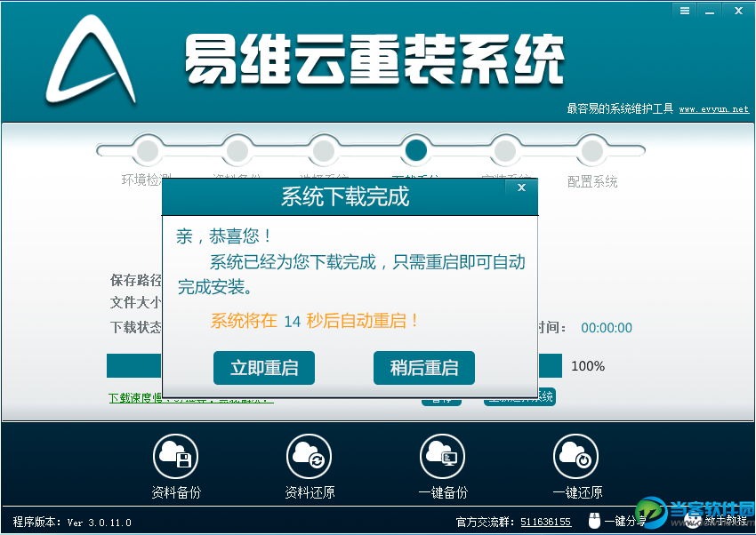Screen dimensions: 756x535
Task: Click the 一键还原 label in bottom bar
Action: click(x=577, y=492)
